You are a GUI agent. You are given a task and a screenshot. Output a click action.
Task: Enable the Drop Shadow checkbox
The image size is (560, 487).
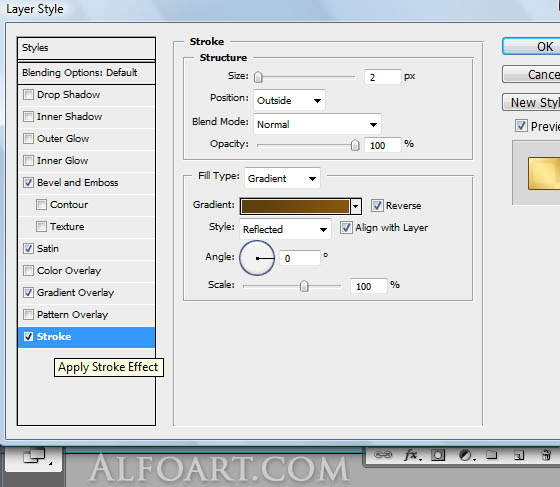28,95
